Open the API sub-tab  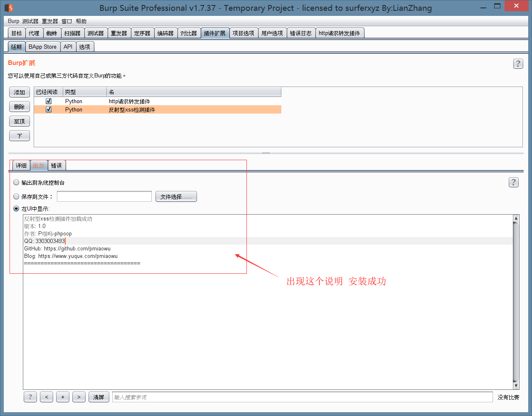68,47
